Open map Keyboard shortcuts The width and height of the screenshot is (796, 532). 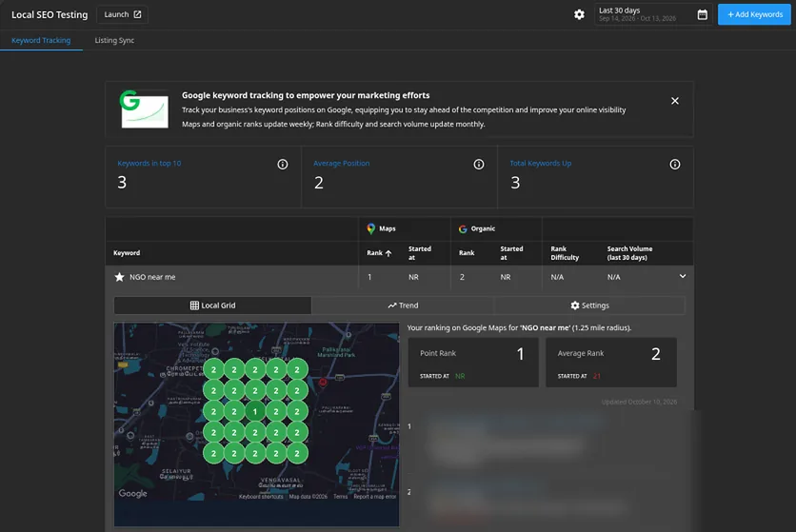(x=261, y=497)
